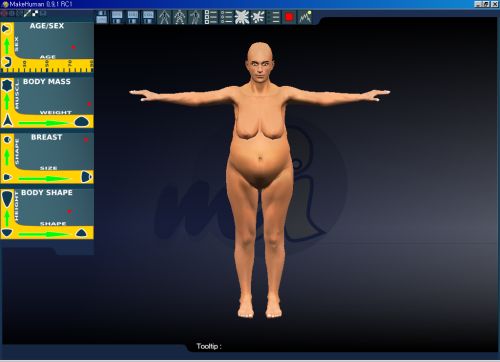Click the small breast icon at BREAST panel bottom-left
The height and width of the screenshot is (362, 500).
point(7,177)
